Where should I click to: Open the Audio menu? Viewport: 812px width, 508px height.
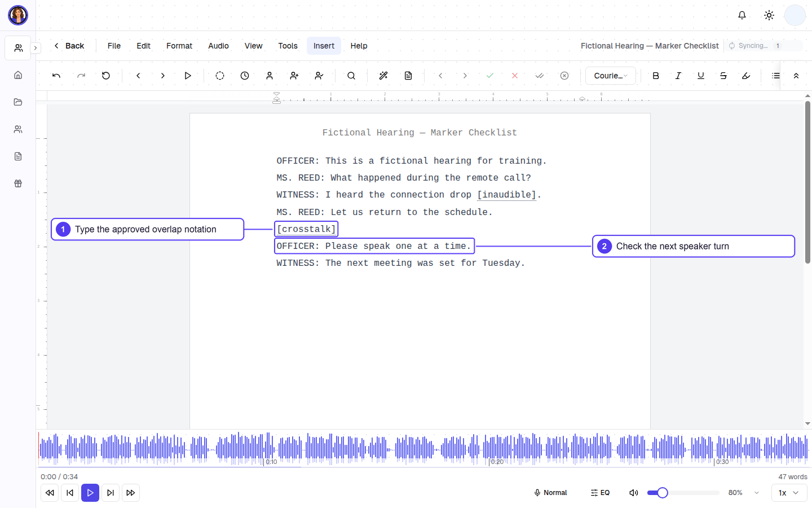click(218, 46)
